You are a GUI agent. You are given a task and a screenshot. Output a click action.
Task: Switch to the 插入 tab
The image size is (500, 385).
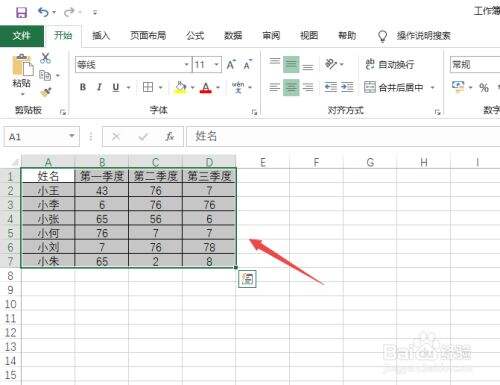point(101,35)
